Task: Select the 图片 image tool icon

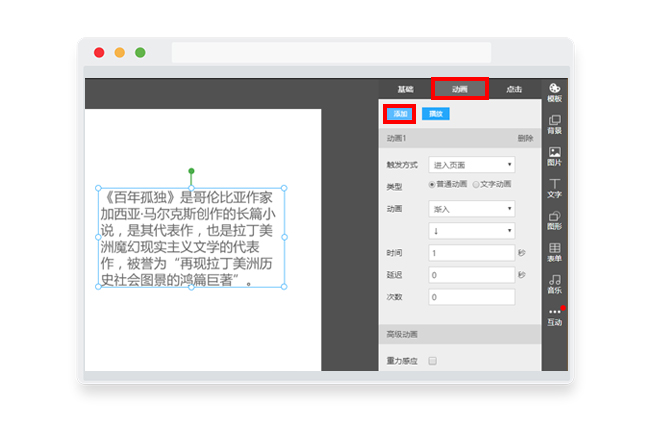Action: 554,156
